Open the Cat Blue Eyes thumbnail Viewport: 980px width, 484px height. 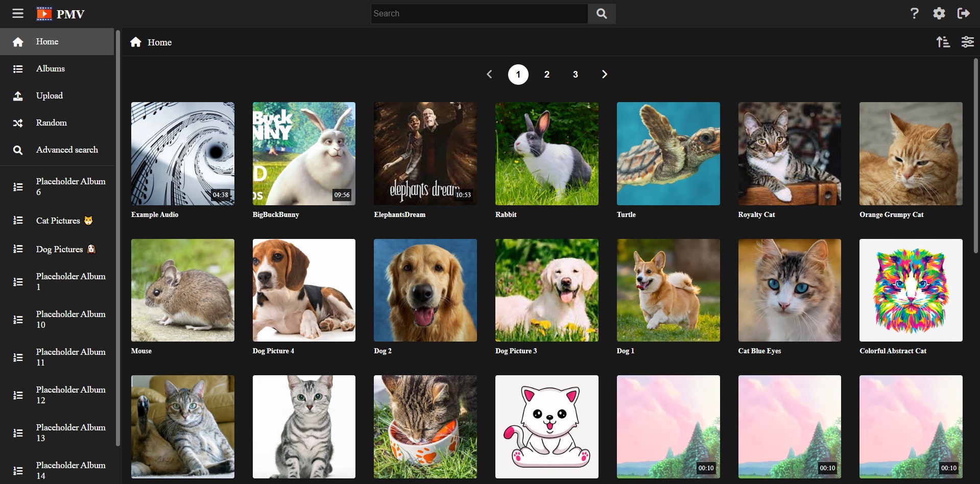[x=790, y=290]
